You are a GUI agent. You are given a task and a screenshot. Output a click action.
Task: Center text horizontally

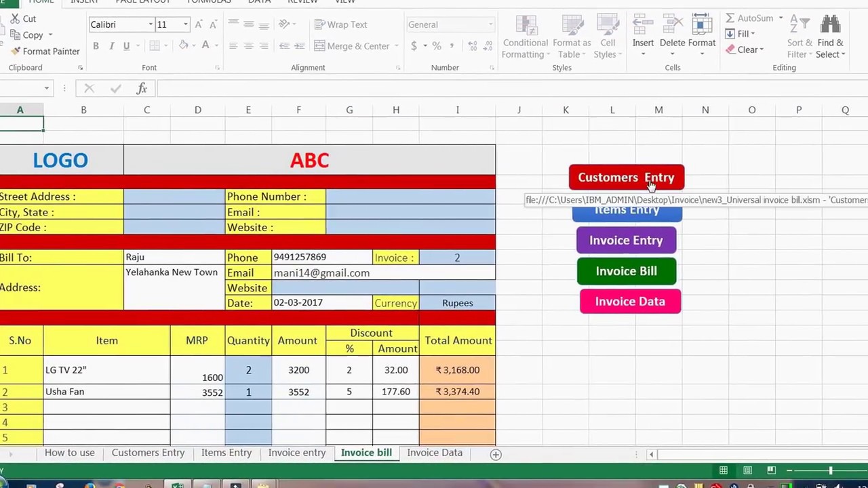(249, 46)
